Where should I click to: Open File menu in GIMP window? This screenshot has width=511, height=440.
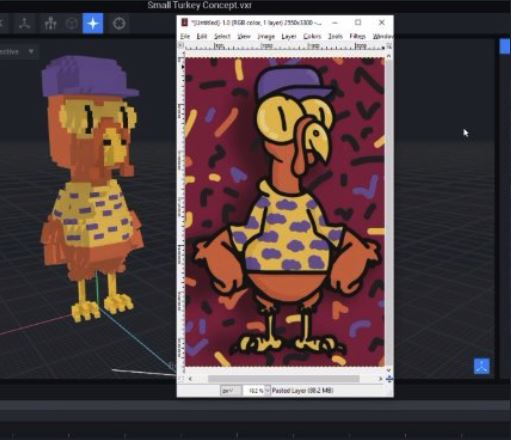pos(185,36)
